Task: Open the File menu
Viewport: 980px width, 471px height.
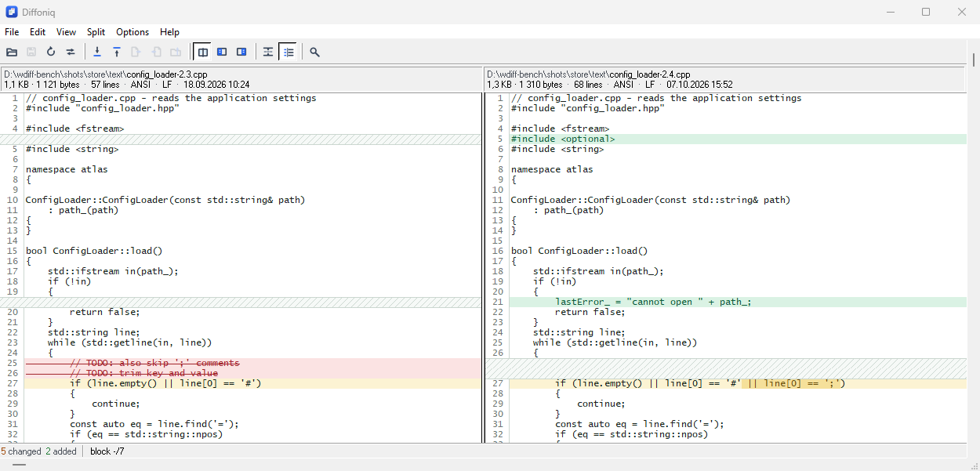Action: (x=12, y=32)
